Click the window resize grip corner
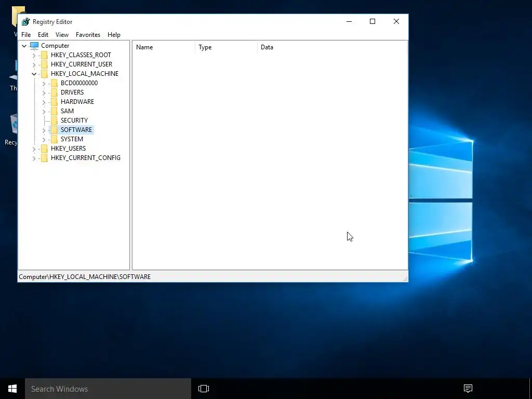The width and height of the screenshot is (532, 399). [x=405, y=279]
